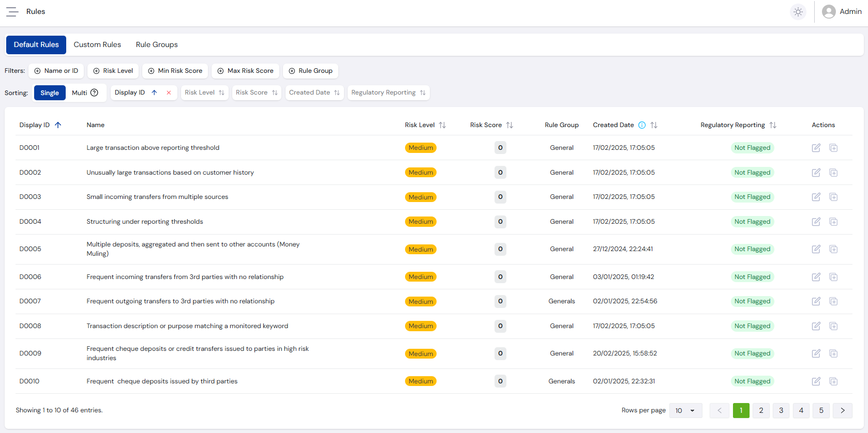Select Single sorting mode
The width and height of the screenshot is (868, 433).
coord(50,93)
